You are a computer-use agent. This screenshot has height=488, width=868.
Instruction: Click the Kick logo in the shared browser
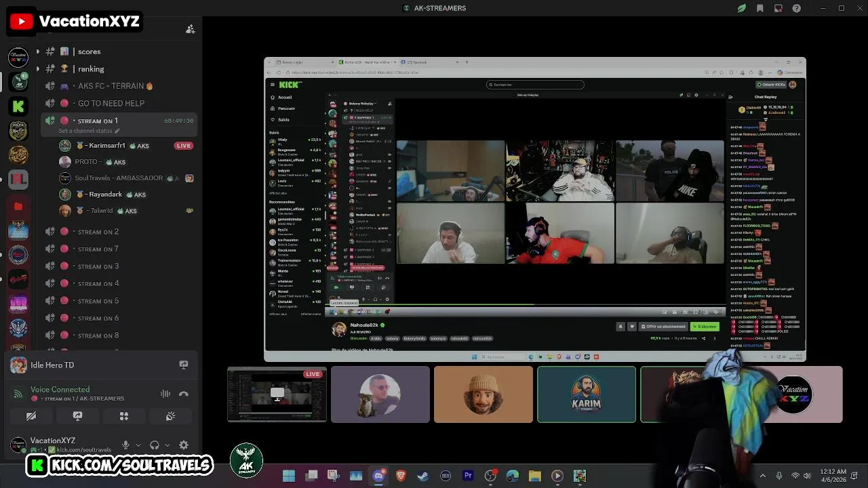pyautogui.click(x=290, y=85)
